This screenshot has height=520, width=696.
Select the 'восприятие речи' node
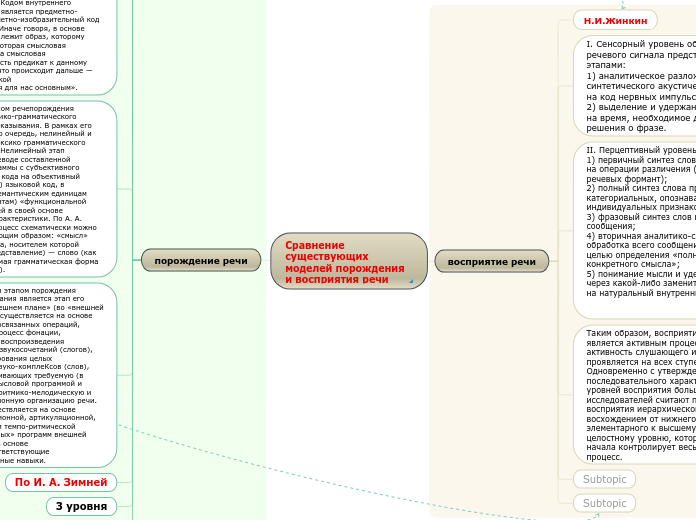(x=492, y=262)
